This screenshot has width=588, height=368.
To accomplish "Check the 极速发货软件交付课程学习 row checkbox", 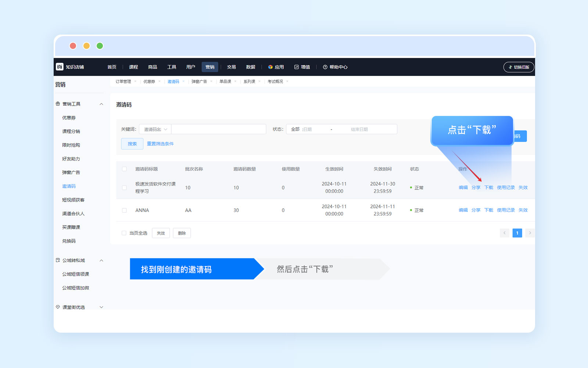I will click(x=124, y=188).
